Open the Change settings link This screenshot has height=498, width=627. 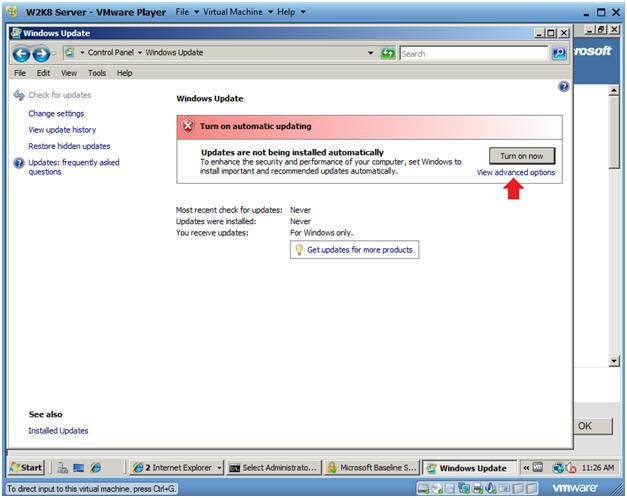(56, 114)
